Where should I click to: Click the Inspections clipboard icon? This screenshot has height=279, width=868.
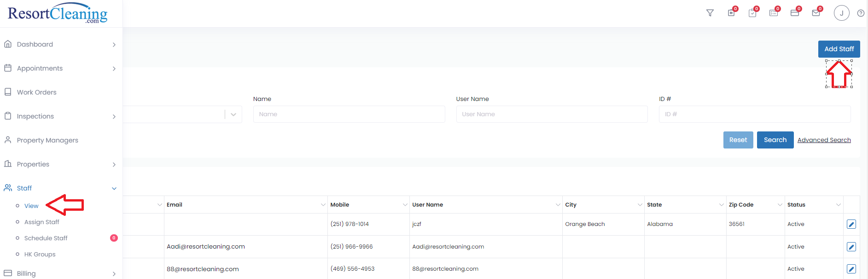tap(8, 116)
